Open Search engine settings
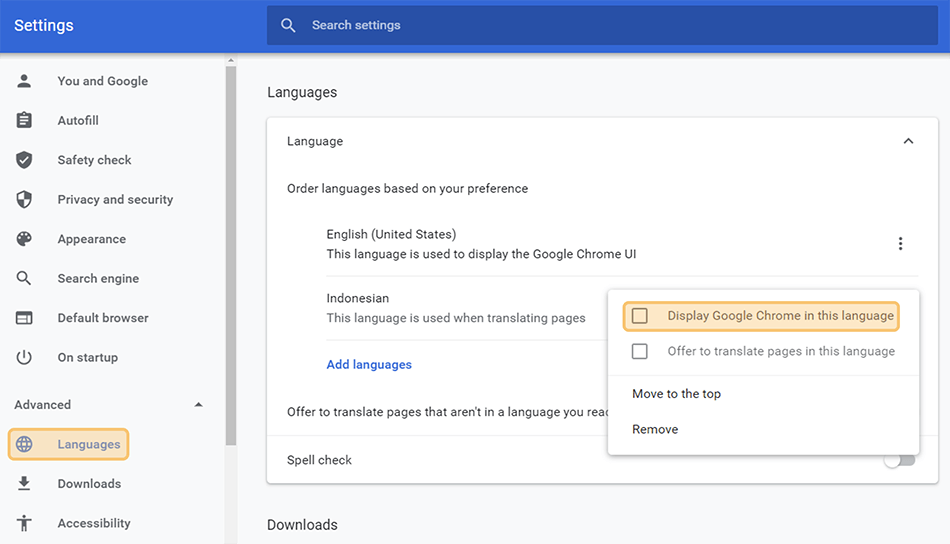The image size is (950, 544). pos(98,279)
